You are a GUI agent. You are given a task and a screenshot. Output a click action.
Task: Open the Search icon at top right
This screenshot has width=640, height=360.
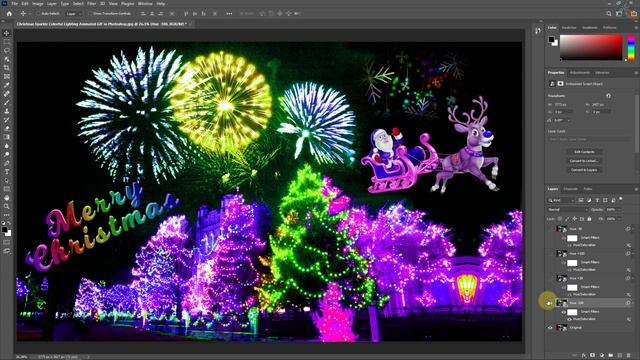pyautogui.click(x=609, y=13)
